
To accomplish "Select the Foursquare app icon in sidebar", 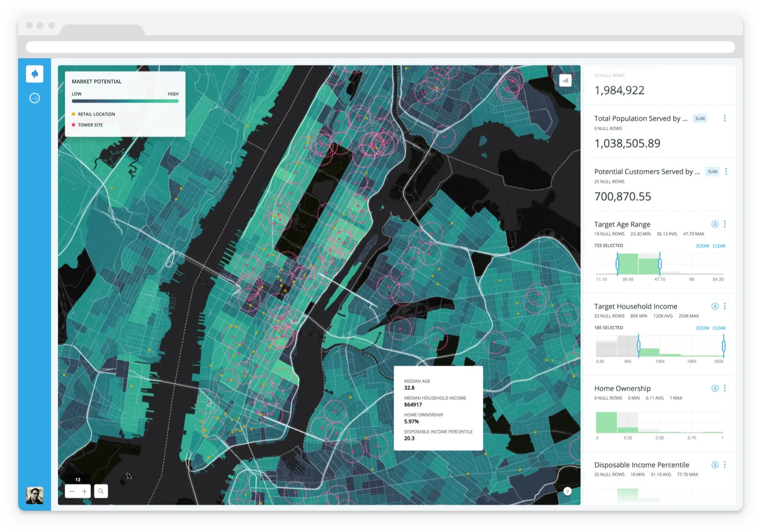I will 35,74.
